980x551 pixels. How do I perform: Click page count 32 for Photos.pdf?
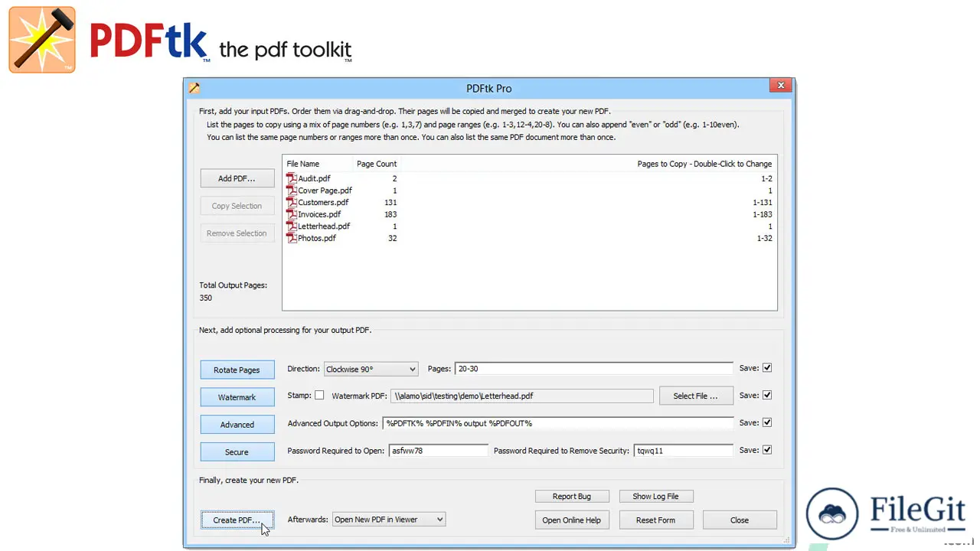pyautogui.click(x=393, y=238)
